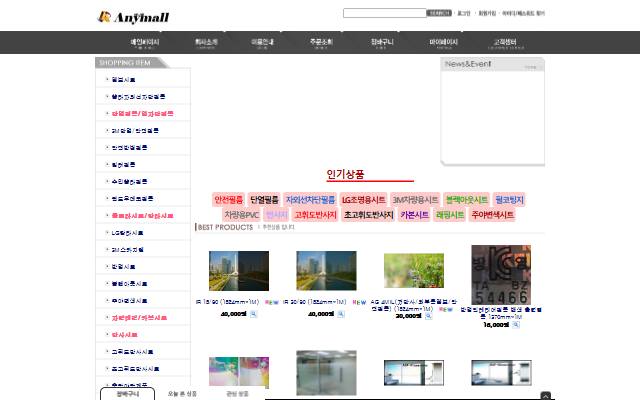Open the pink 반사시트 category in sidebar

pyautogui.click(x=124, y=335)
